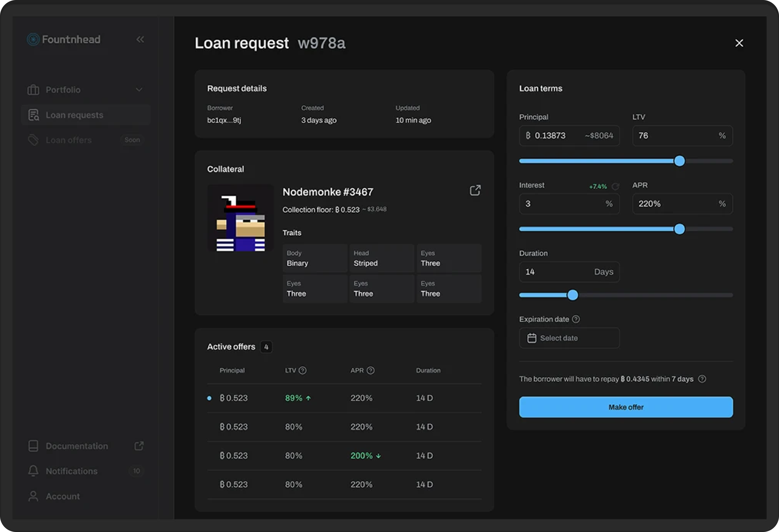
Task: Open Nodemonke #3467 external link icon
Action: pos(475,190)
